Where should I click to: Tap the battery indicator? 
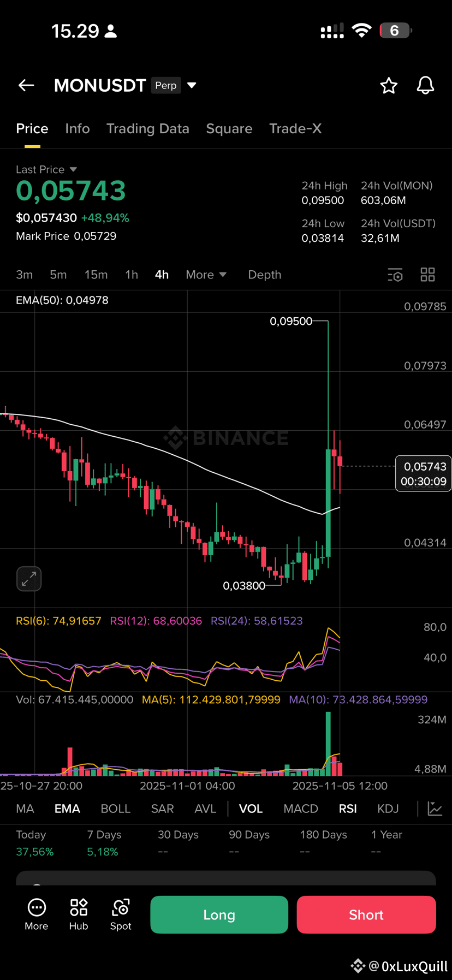pos(396,31)
